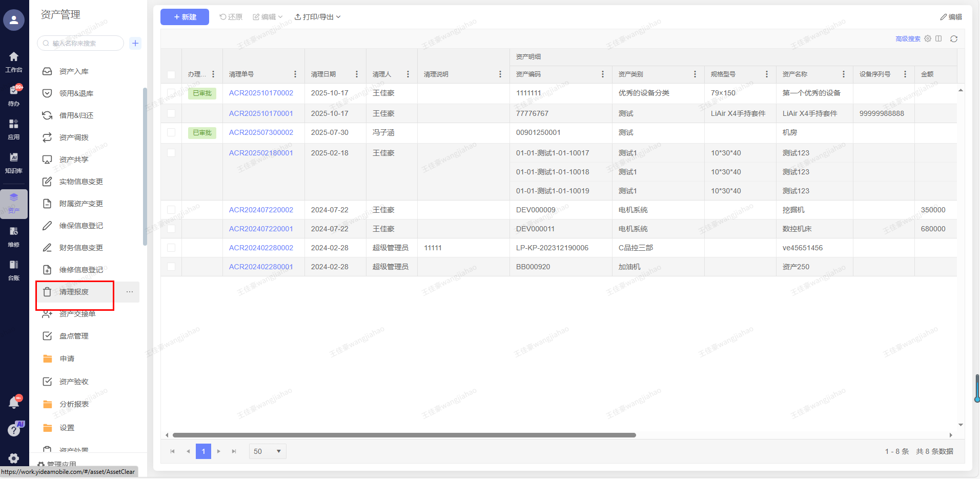Open the page size dropdown showing 50
Screen dimensions: 980x479
[268, 451]
